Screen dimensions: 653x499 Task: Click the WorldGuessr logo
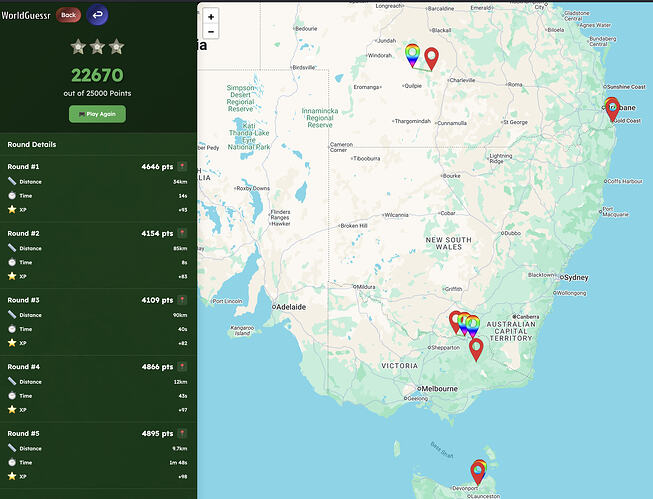click(26, 16)
